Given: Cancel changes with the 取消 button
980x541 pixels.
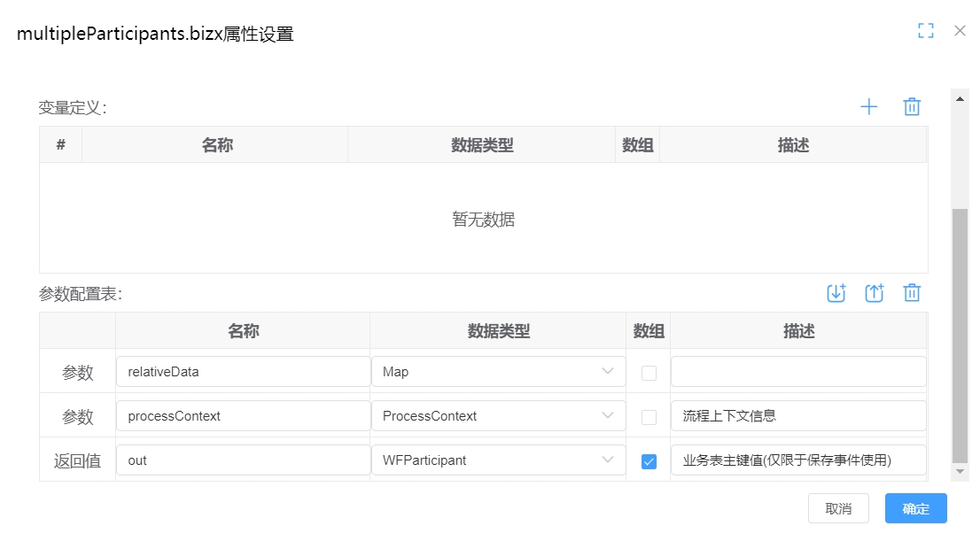Looking at the screenshot, I should [838, 508].
